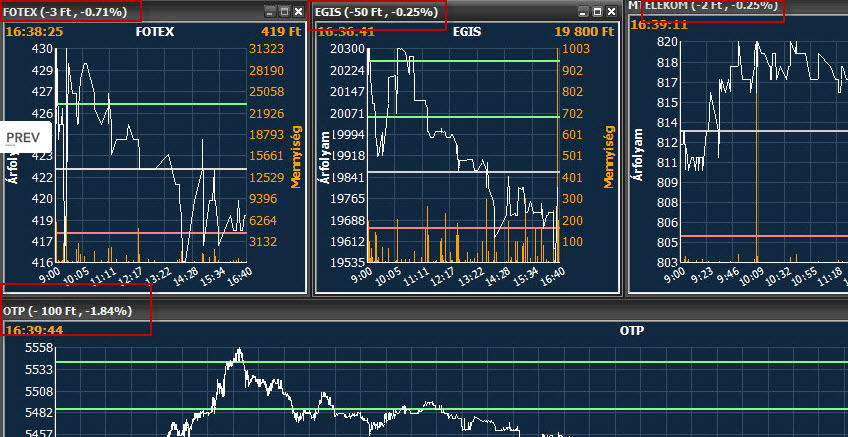
Task: Click the Árfolyam axis title in EGIS chart
Action: click(325, 156)
